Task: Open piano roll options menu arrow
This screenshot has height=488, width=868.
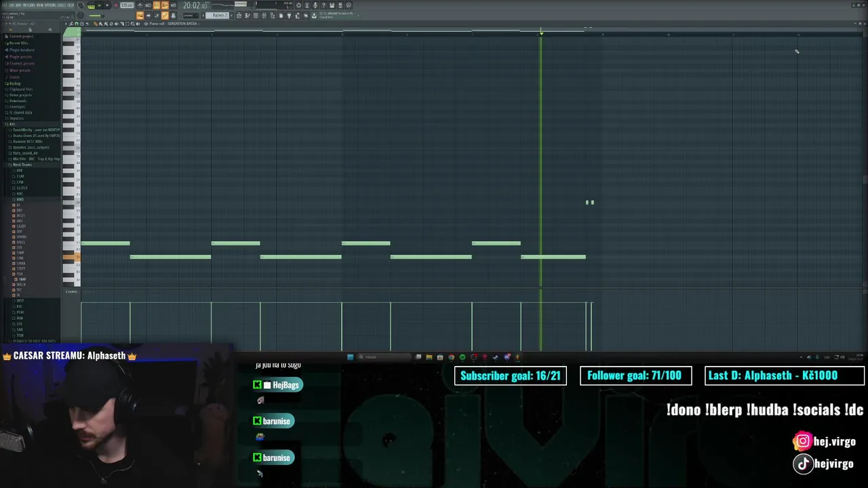Action: (x=66, y=24)
